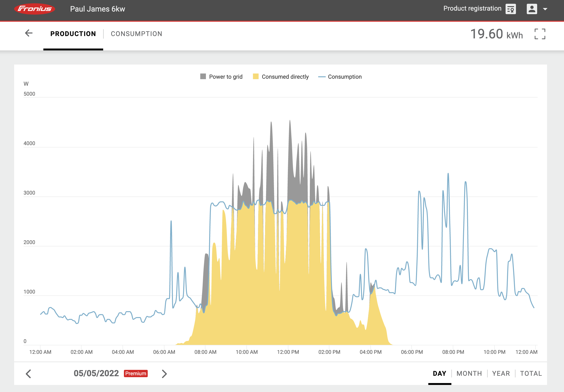Open the Product registration certificate icon
The image size is (564, 392).
tap(511, 9)
